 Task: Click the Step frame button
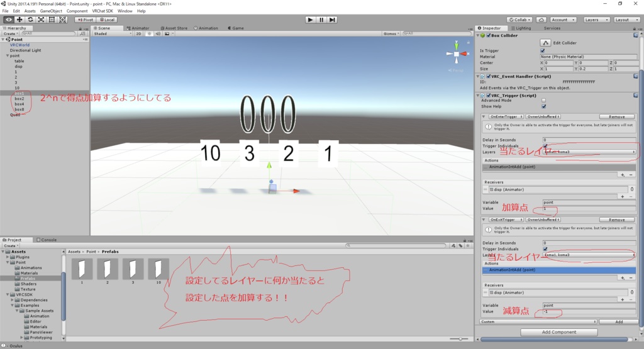pos(332,19)
